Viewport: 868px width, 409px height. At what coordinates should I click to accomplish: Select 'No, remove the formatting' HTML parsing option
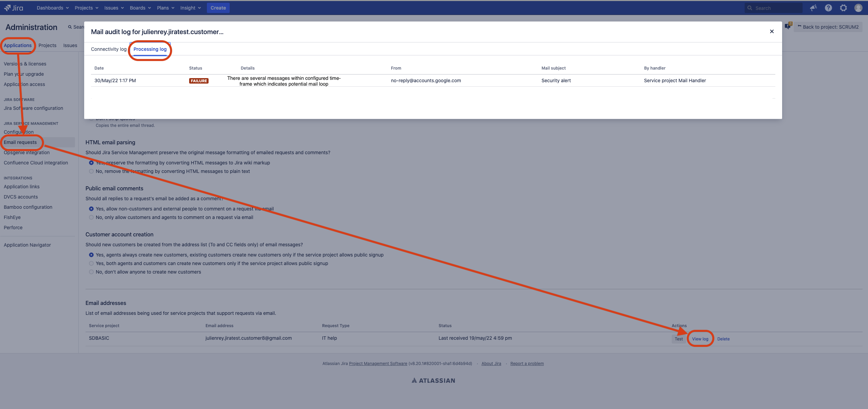(x=91, y=171)
